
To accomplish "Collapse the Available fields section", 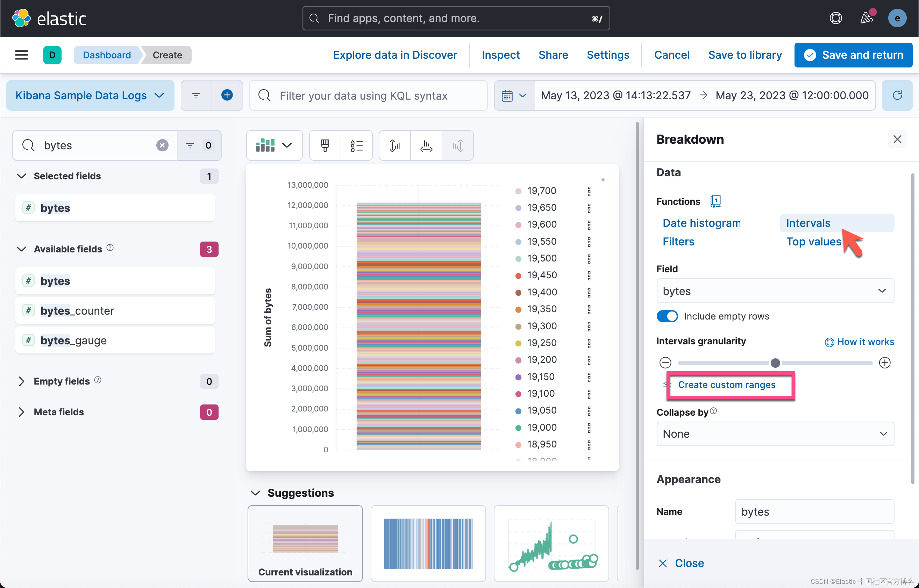I will tap(21, 249).
